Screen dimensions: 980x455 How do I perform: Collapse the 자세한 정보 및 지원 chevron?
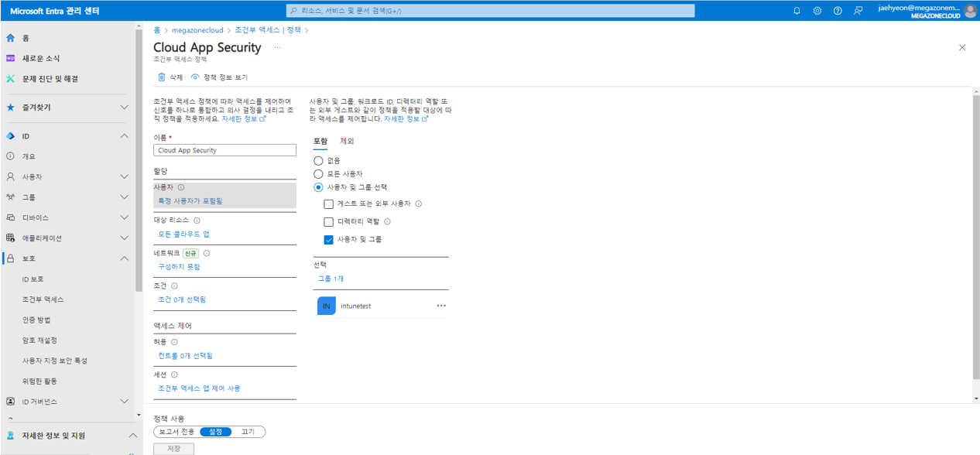(132, 436)
